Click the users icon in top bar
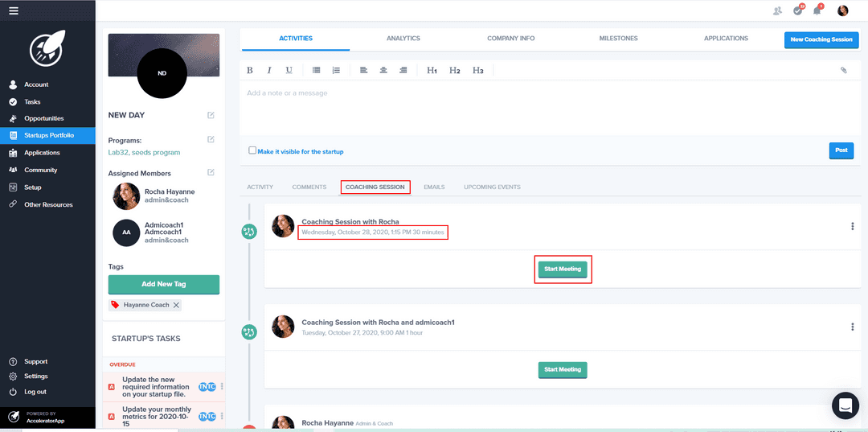This screenshot has width=868, height=432. pos(778,11)
